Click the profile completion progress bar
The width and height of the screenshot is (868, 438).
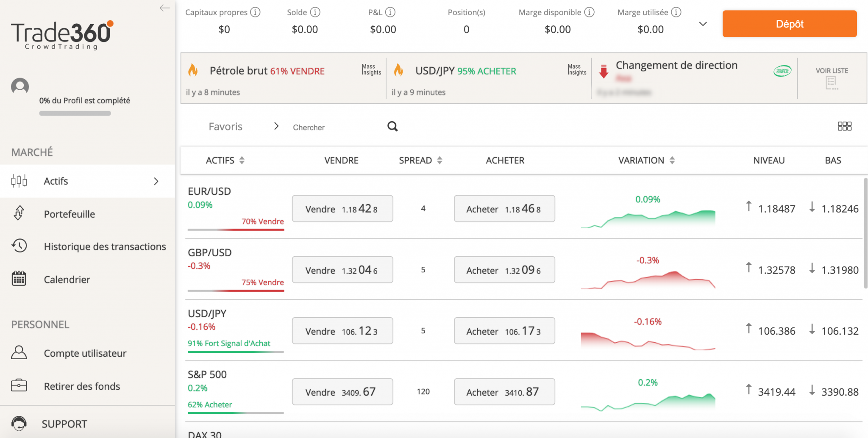75,113
